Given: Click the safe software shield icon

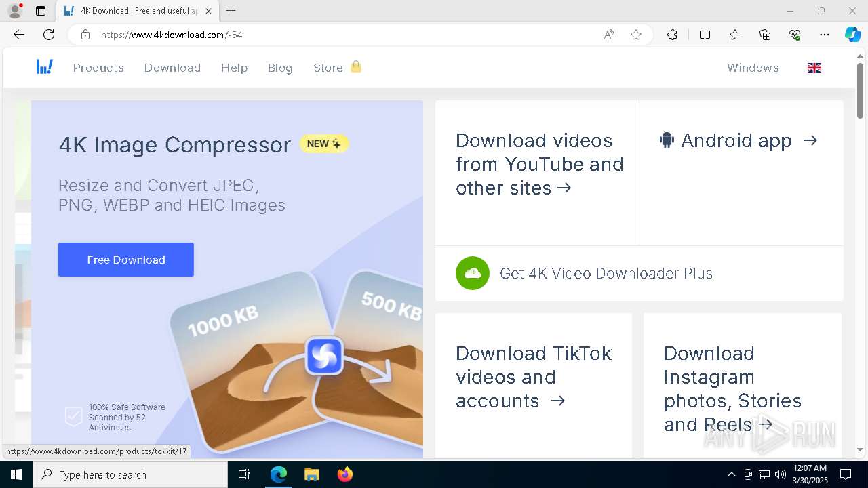Looking at the screenshot, I should point(73,417).
